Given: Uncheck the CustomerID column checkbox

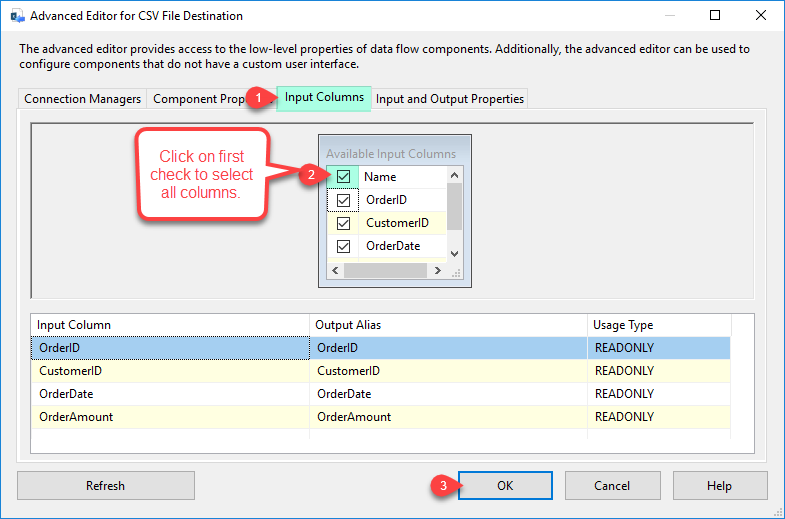Looking at the screenshot, I should (343, 223).
